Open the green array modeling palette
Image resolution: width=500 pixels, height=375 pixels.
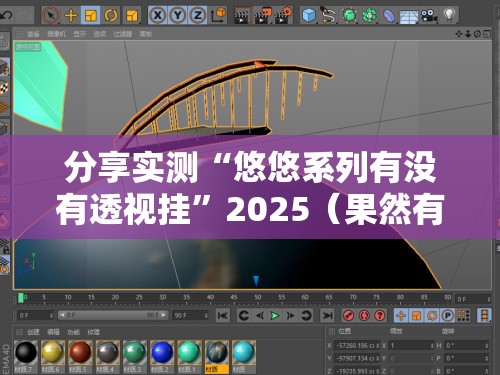(369, 15)
